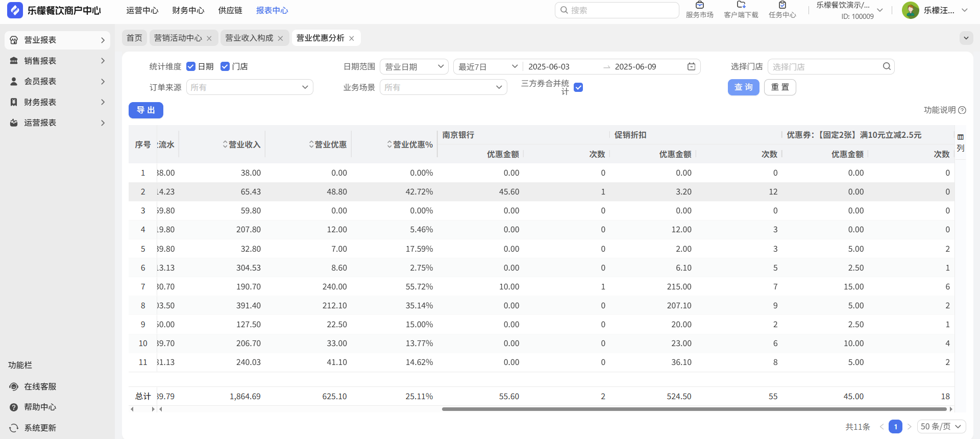The width and height of the screenshot is (980, 439).
Task: Open the 任务中心 icon
Action: pyautogui.click(x=782, y=5)
